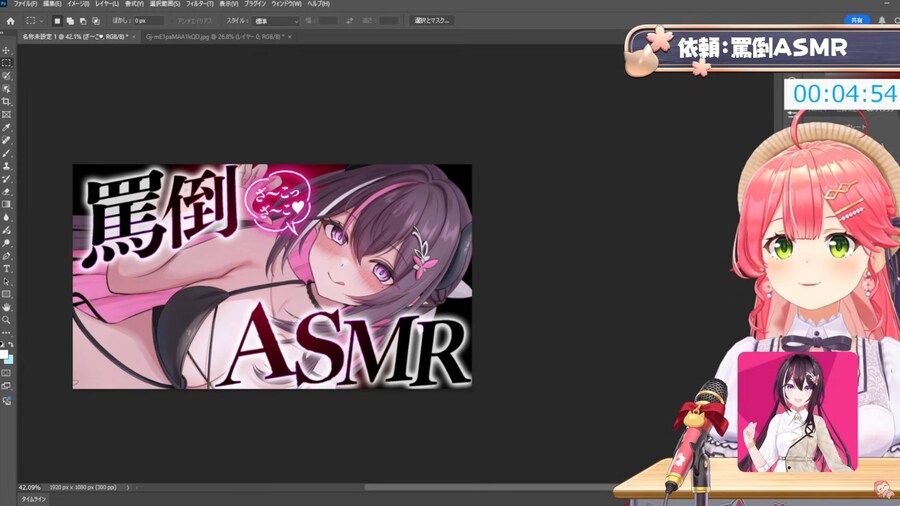Viewport: 900px width, 506px height.
Task: Select the Spot Healing Brush tool
Action: [x=6, y=140]
